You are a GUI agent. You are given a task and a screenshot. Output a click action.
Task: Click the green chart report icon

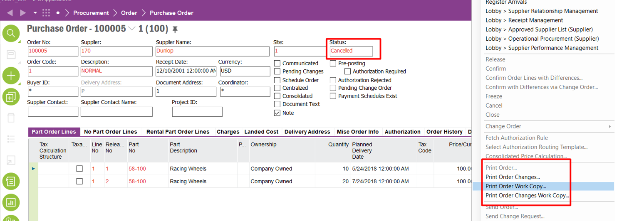[11, 203]
